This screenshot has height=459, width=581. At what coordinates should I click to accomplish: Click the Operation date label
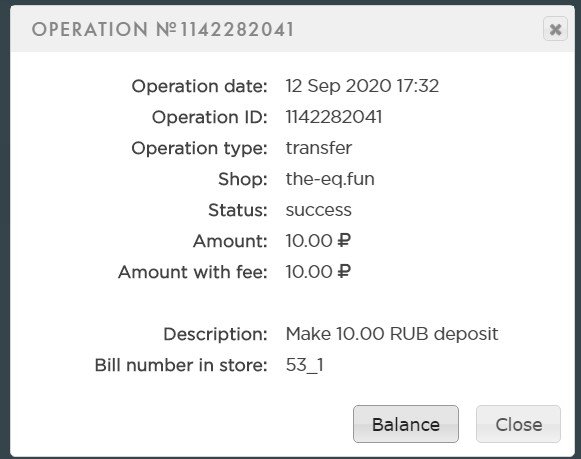coord(199,86)
